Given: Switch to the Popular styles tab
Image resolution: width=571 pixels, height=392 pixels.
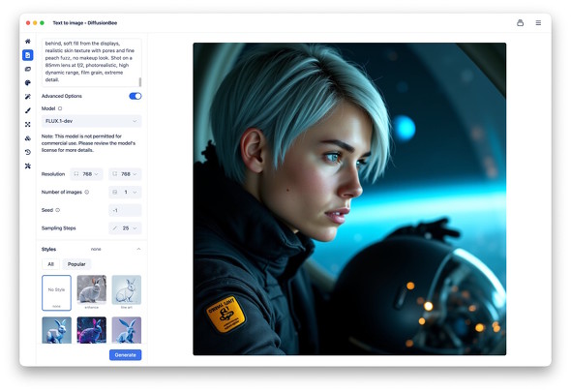Looking at the screenshot, I should (76, 264).
